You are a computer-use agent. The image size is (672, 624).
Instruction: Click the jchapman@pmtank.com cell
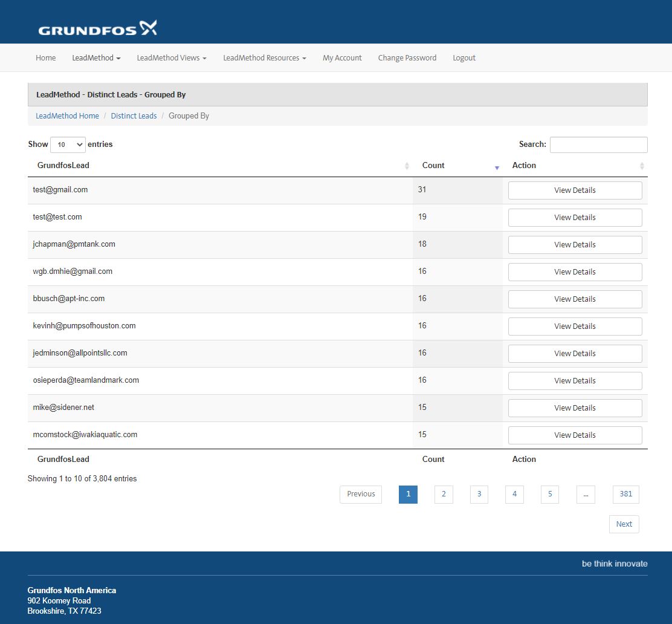point(221,244)
